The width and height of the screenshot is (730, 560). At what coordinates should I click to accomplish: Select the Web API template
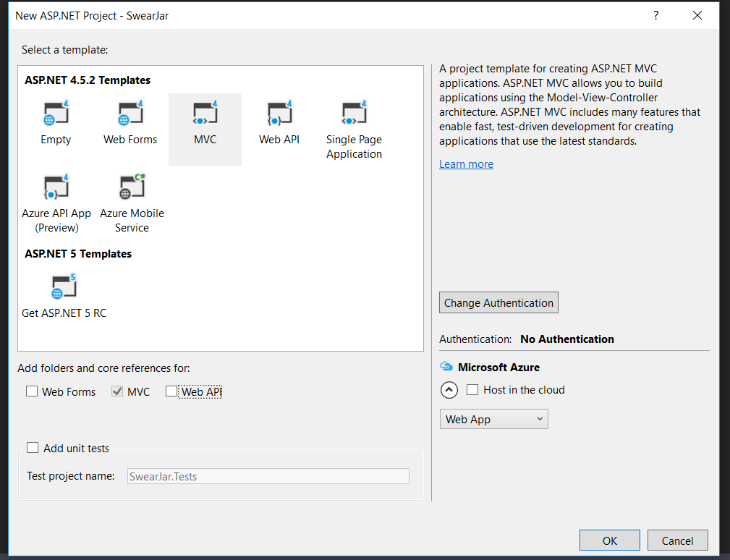279,114
